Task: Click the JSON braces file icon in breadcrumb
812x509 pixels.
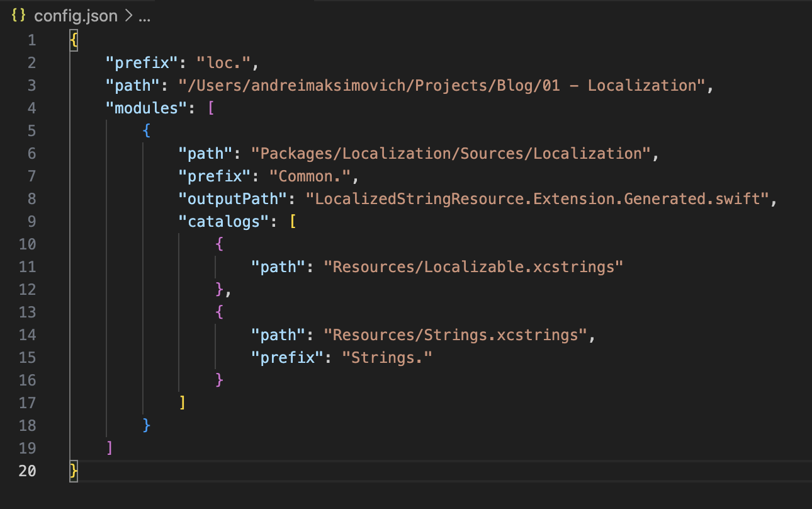Action: 19,16
